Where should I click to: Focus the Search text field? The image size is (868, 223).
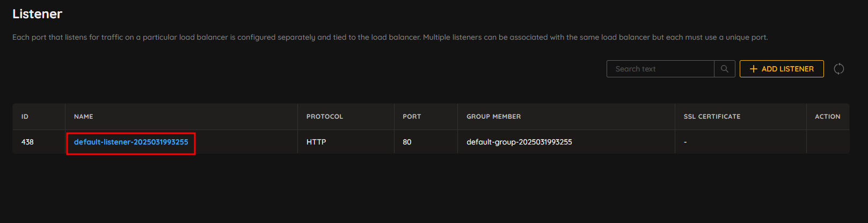point(660,69)
